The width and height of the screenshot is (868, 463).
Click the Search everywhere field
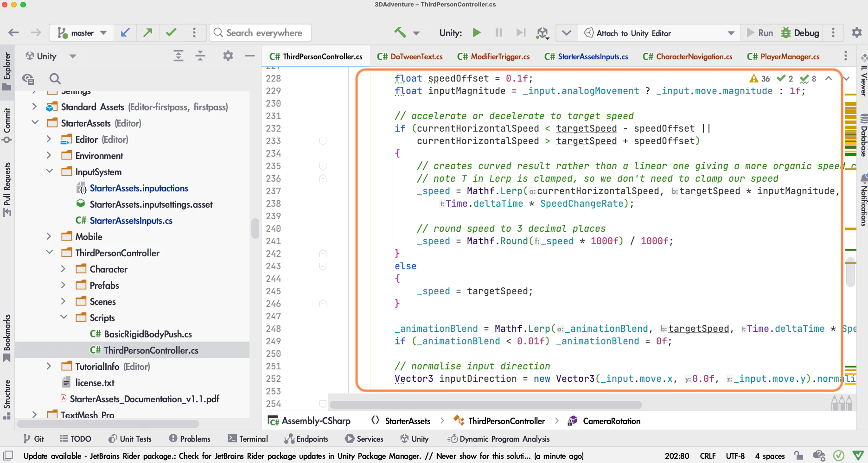(260, 33)
